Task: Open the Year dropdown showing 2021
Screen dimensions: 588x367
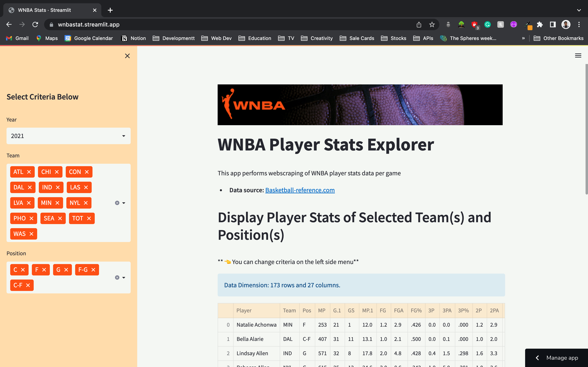Action: point(69,136)
